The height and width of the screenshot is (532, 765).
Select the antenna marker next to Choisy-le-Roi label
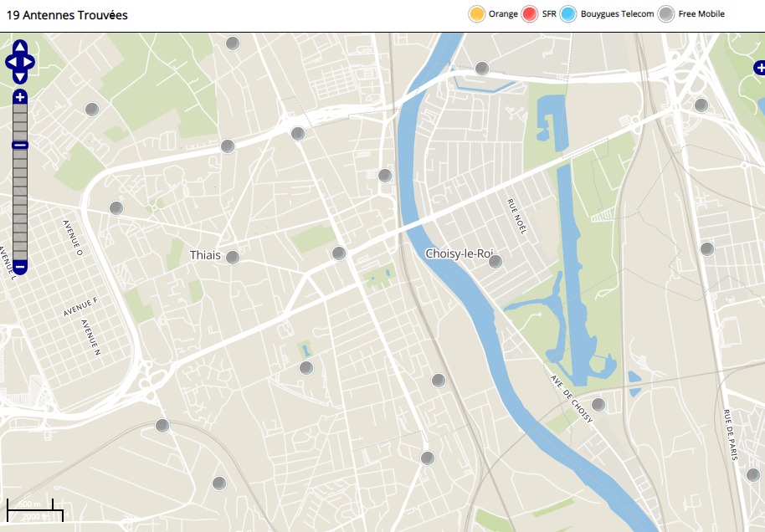[x=495, y=262]
